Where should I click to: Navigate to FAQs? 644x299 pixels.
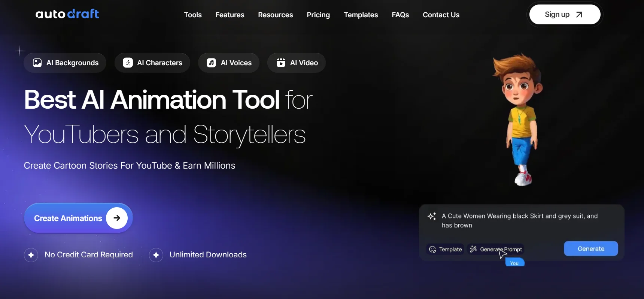click(400, 15)
